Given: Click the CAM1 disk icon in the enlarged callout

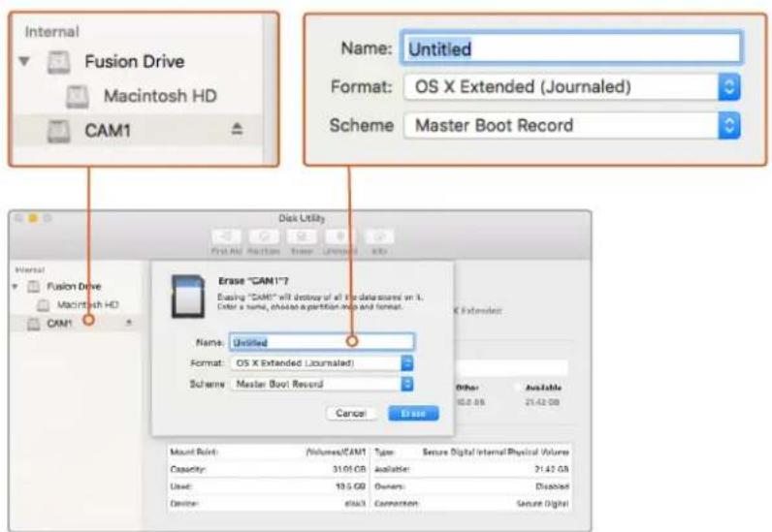Looking at the screenshot, I should (x=58, y=131).
